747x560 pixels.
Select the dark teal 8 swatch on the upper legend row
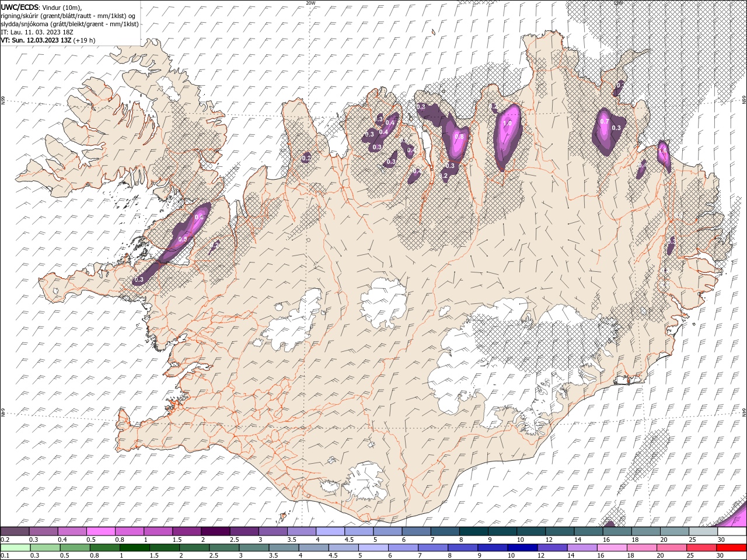(473, 531)
